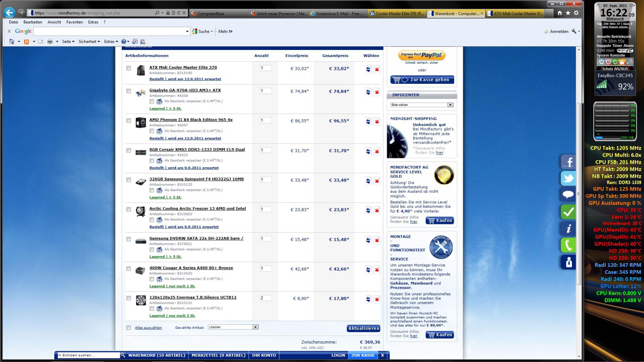Open the Facebook sidebar icon
The image size is (644, 362).
tap(568, 162)
